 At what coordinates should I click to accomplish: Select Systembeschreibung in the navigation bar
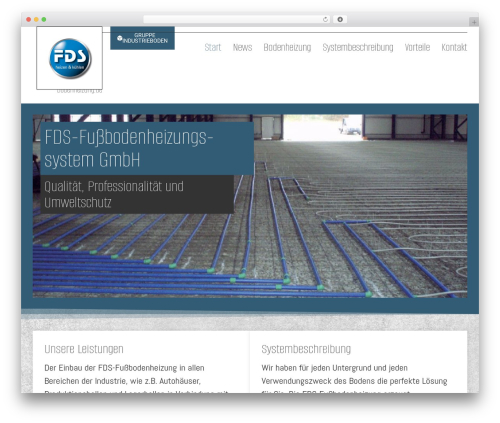pyautogui.click(x=358, y=47)
